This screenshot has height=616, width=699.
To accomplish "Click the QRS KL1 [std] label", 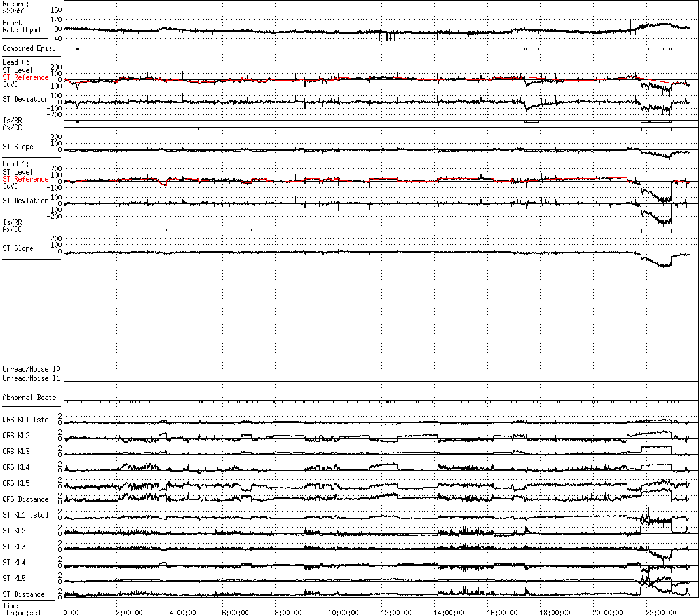I will [x=27, y=420].
